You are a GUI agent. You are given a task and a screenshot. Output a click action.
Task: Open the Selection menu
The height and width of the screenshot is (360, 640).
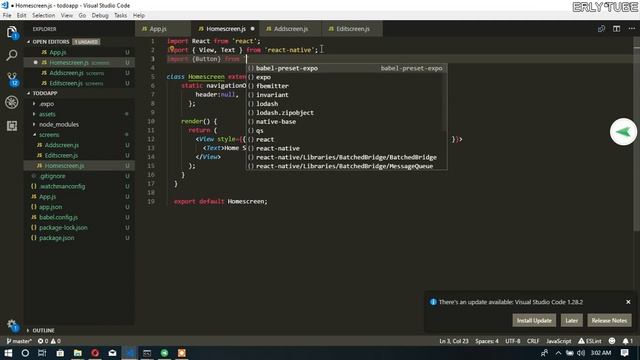pos(43,16)
